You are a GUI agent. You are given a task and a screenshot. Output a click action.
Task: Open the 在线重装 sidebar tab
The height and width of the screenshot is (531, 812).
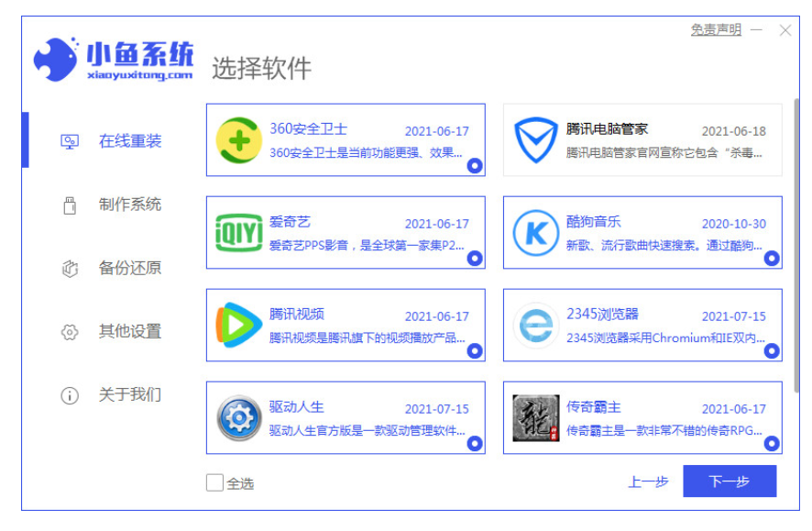129,141
